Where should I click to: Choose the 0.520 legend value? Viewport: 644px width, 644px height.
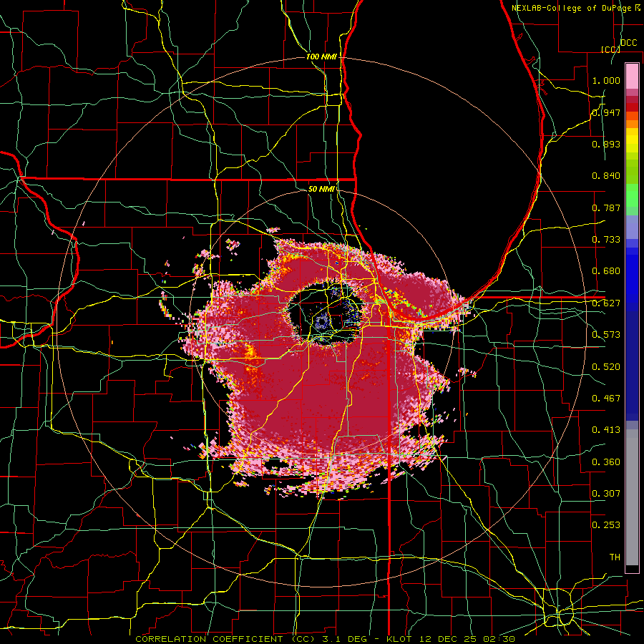[x=606, y=367]
